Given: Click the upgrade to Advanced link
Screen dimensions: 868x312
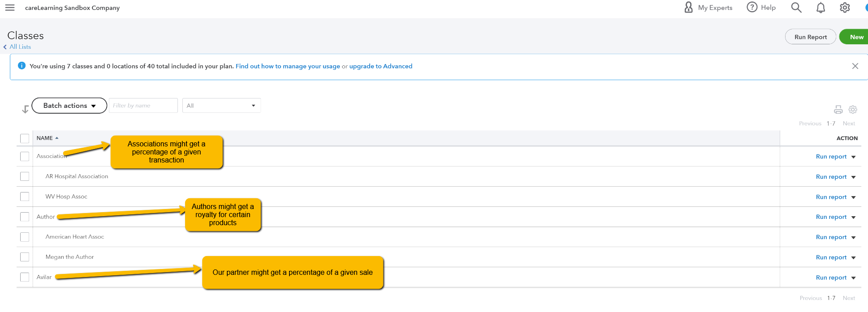Looking at the screenshot, I should pos(380,66).
